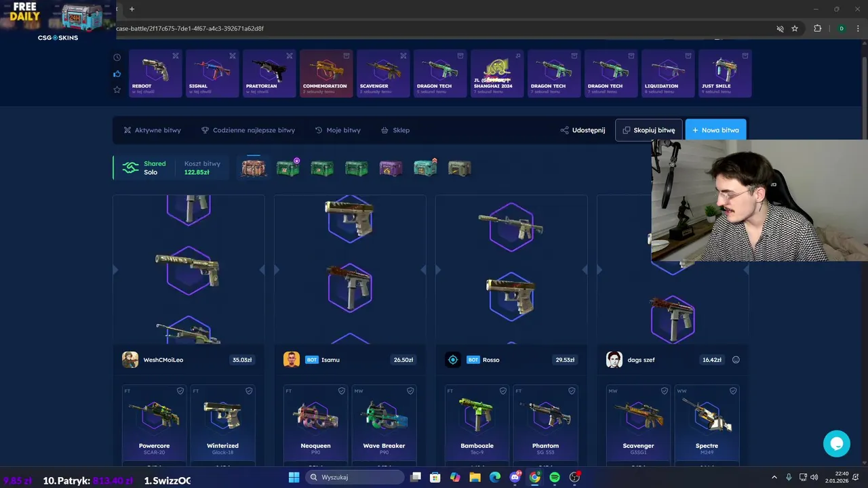Go to Aktywne bitwy tab
This screenshot has height=488, width=868.
click(x=152, y=130)
